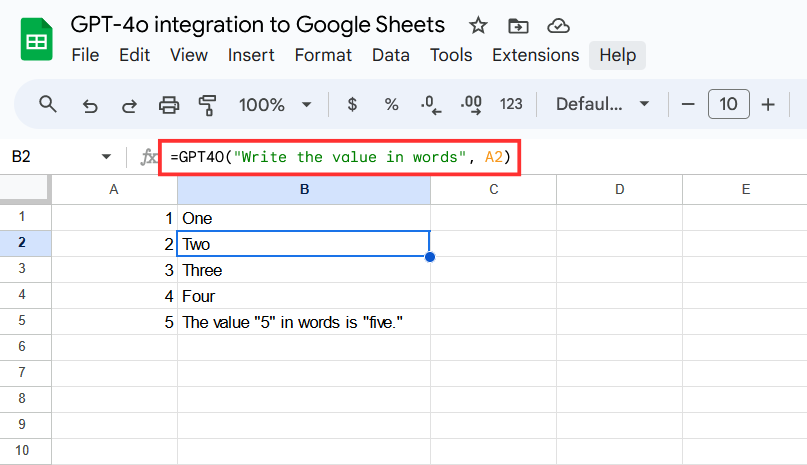The image size is (807, 465).
Task: Check cloud save status icon
Action: pos(558,25)
